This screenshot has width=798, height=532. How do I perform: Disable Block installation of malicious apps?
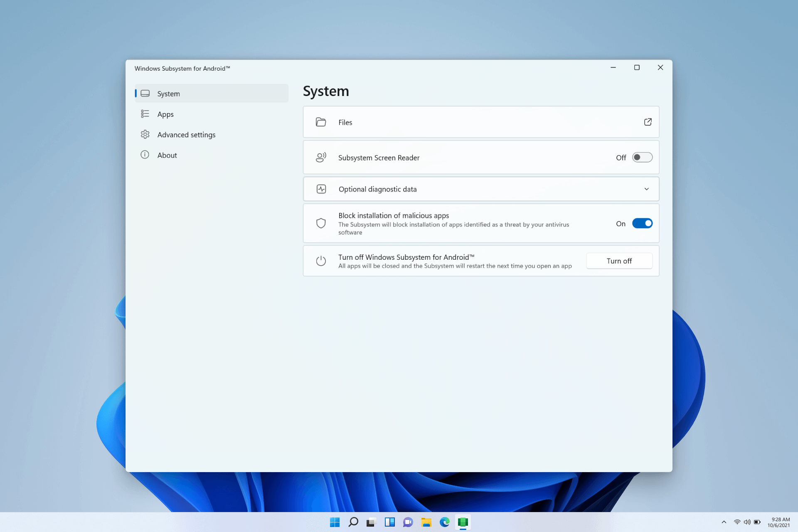point(642,223)
